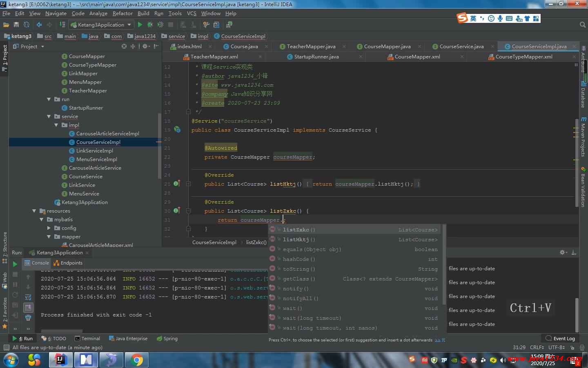The width and height of the screenshot is (588, 368).
Task: Collapse the service folder in project tree
Action: pos(49,117)
